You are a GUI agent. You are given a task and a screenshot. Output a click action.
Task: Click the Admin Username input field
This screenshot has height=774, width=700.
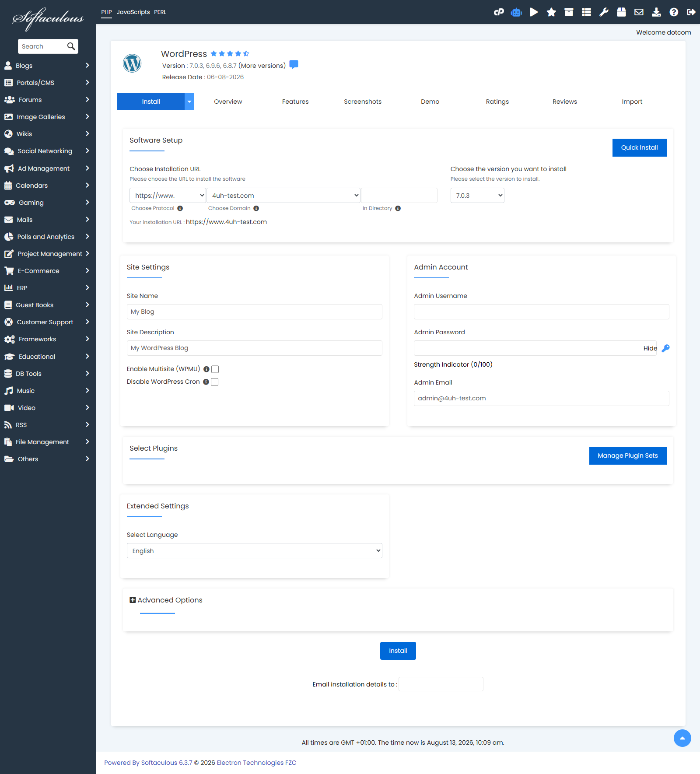click(542, 312)
